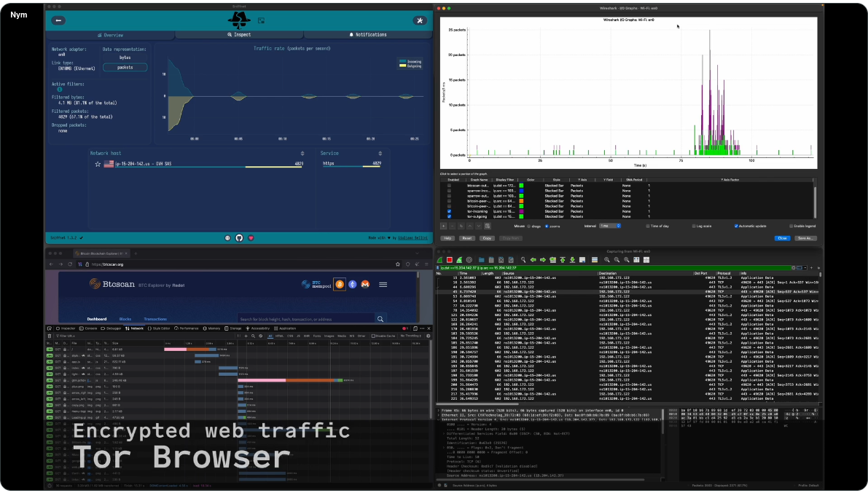Enable the Log scale checkbox
868x493 pixels.
pyautogui.click(x=694, y=226)
